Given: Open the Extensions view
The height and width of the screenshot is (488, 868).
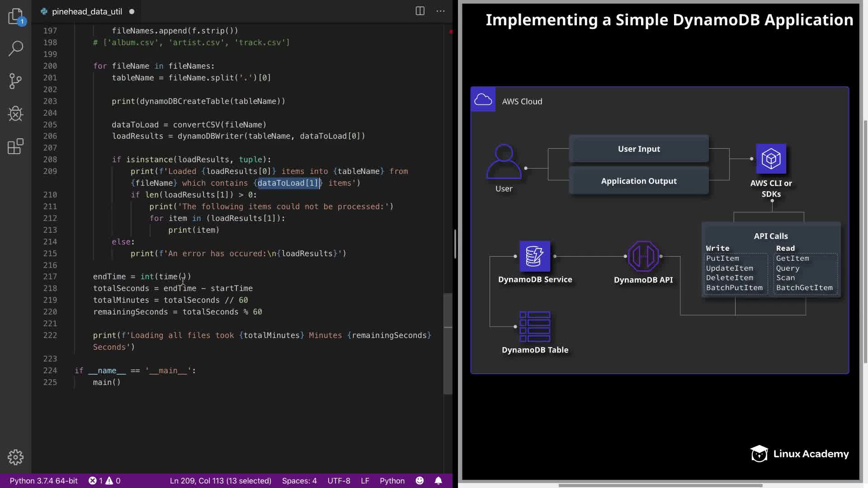Looking at the screenshot, I should point(15,146).
